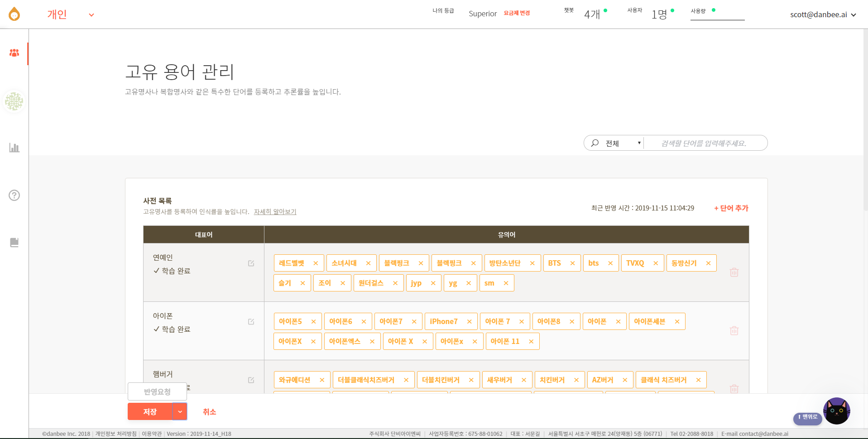
Task: Remove the 아이폰 11 synonym tag
Action: click(531, 342)
